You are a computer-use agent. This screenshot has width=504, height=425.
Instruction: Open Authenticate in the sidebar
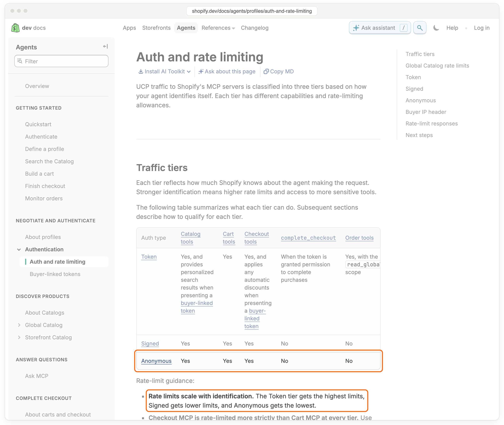[41, 137]
